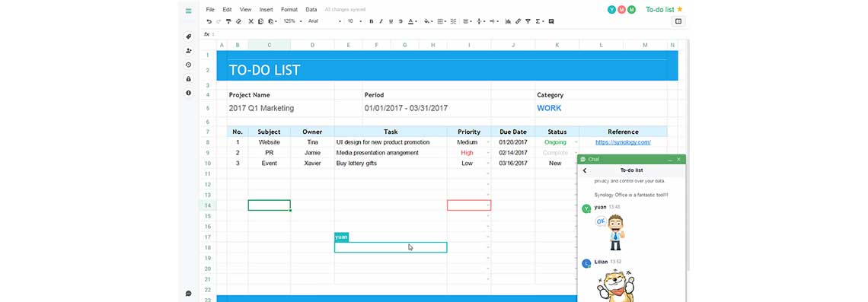Click the green Y user avatar
The image size is (868, 302).
[611, 9]
